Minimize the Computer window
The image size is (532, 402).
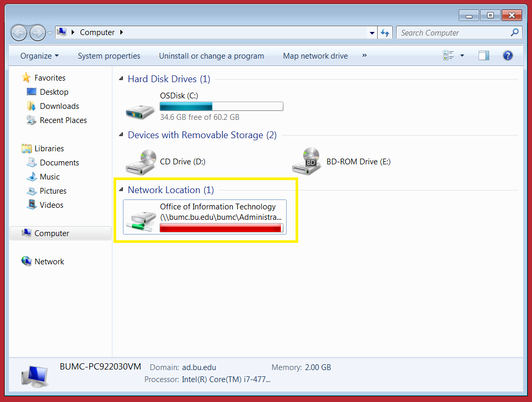point(469,15)
